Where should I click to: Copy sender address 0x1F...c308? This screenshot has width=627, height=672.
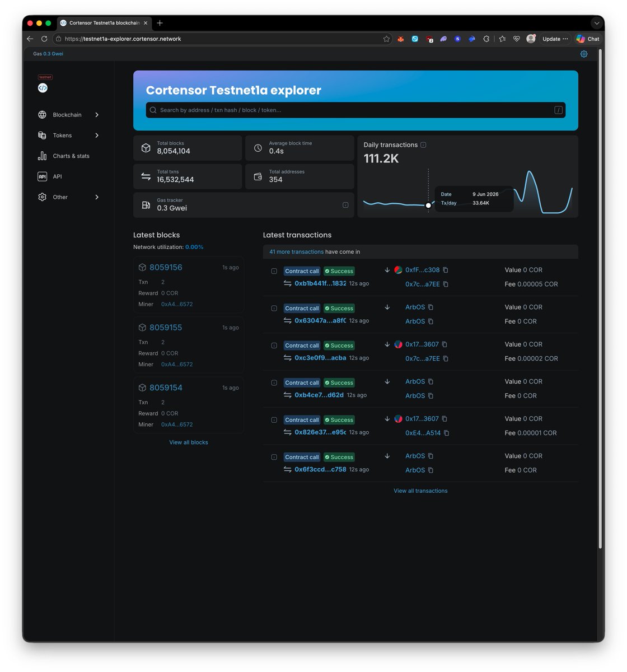446,270
